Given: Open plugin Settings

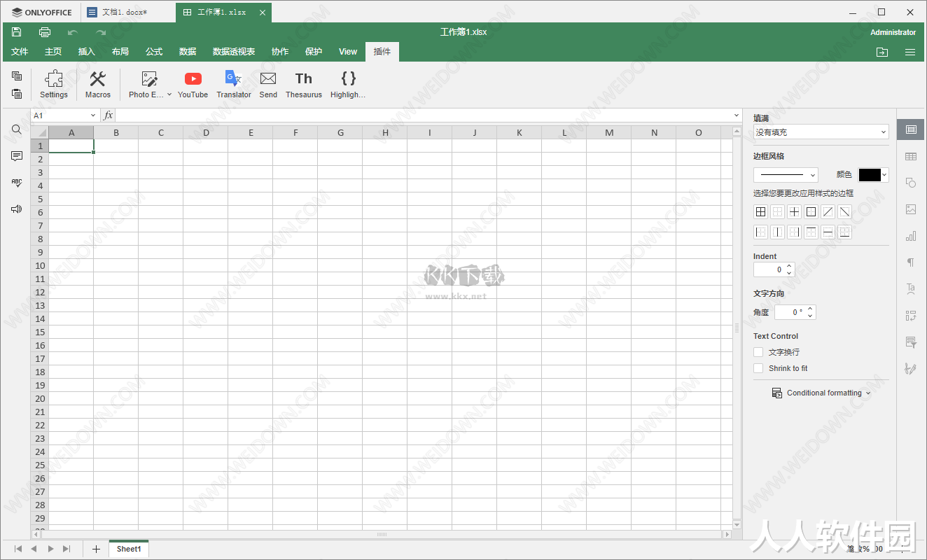Looking at the screenshot, I should [54, 85].
